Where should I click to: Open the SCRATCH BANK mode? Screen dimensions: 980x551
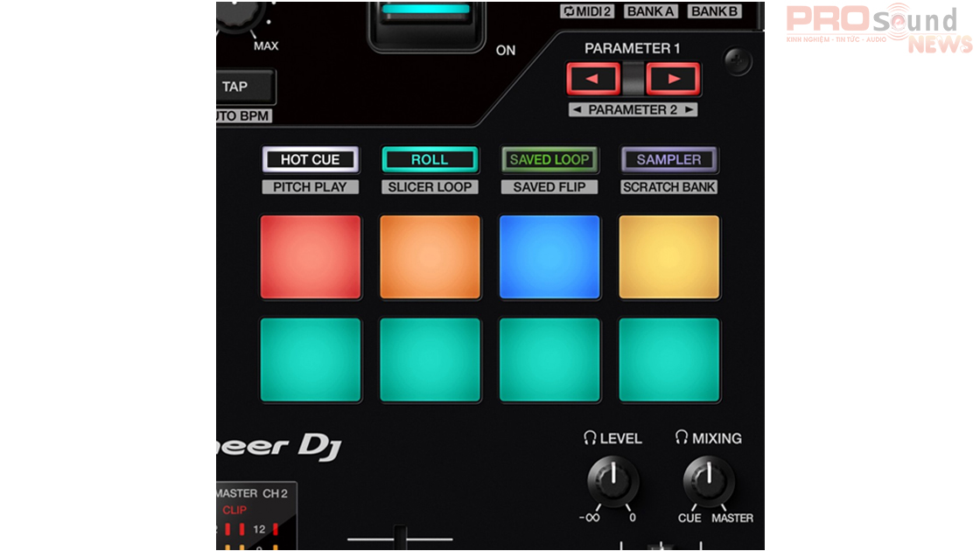pyautogui.click(x=668, y=186)
